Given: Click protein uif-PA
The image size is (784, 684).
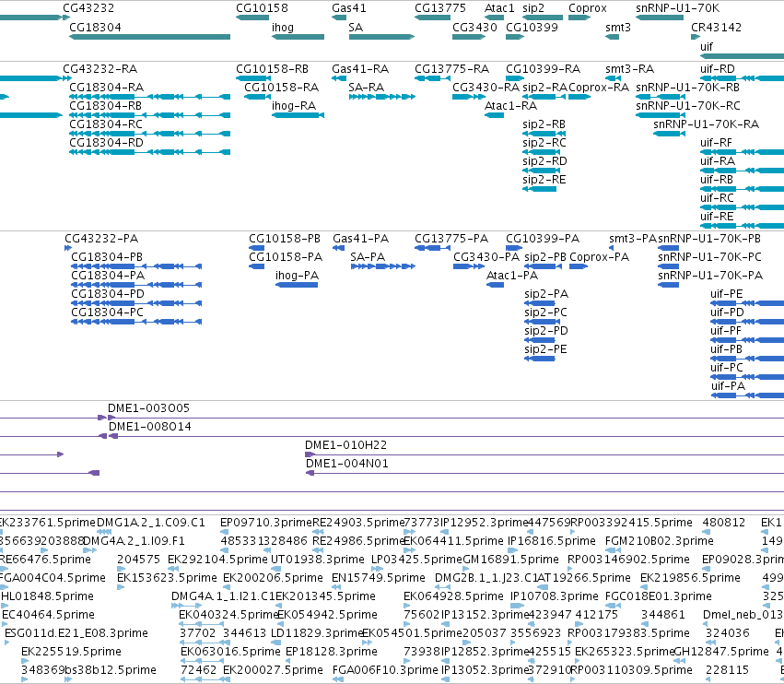Looking at the screenshot, I should (x=747, y=395).
